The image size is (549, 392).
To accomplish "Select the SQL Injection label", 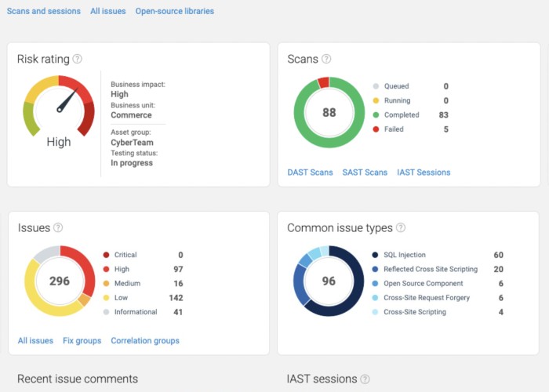I will 405,255.
